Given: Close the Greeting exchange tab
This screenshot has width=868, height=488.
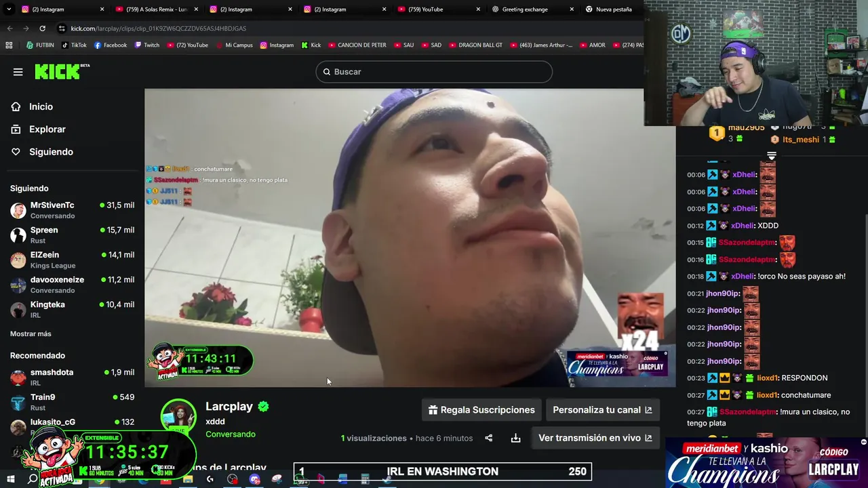Looking at the screenshot, I should tap(572, 9).
